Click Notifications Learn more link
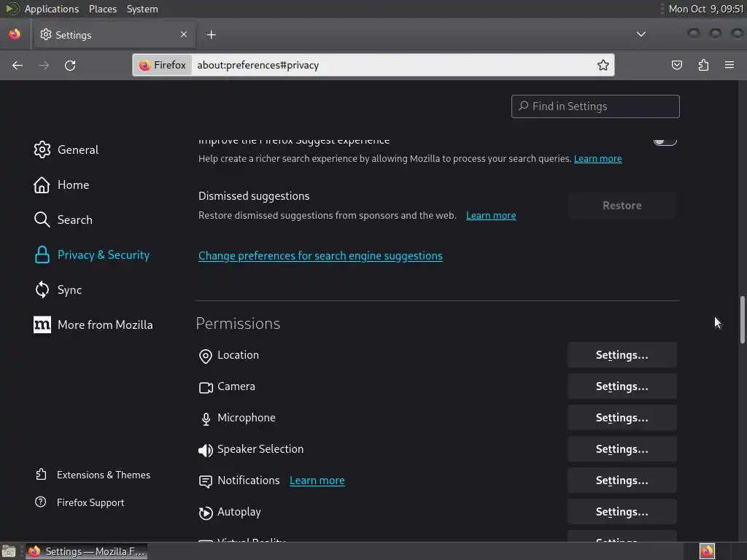 317,481
